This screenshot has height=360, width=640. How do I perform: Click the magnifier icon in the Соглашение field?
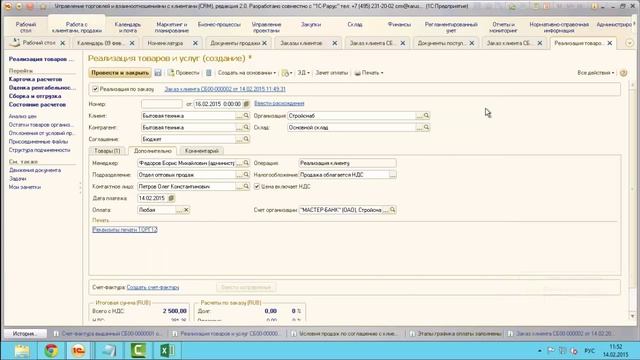(246, 139)
